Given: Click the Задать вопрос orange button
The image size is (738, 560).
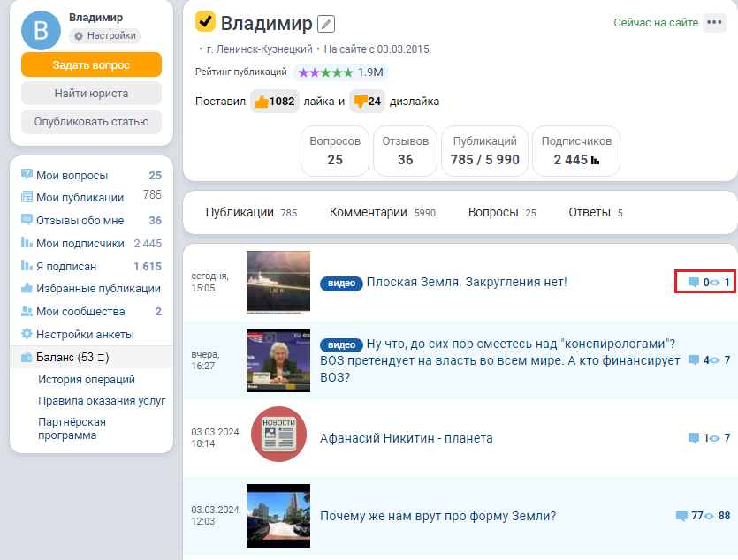Looking at the screenshot, I should tap(91, 64).
